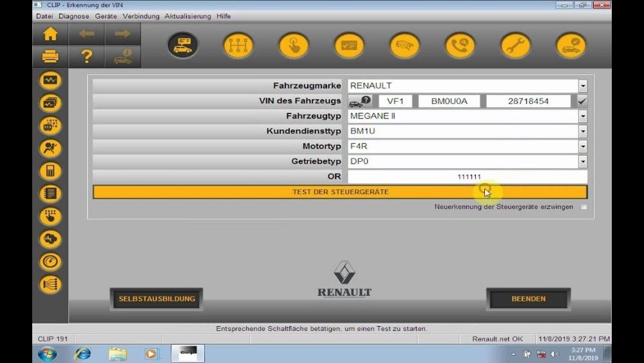Expand the Fahrzeugmarke dropdown arrow
Viewport: 644px width, 363px height.
(x=582, y=86)
